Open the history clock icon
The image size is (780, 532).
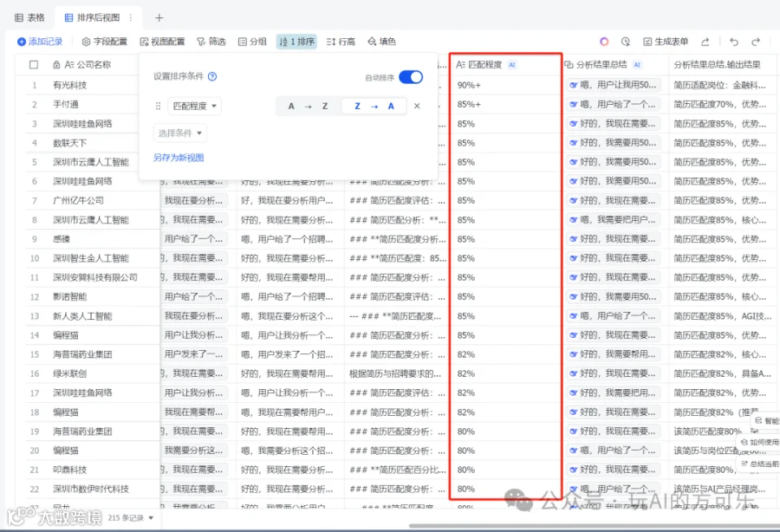[626, 42]
